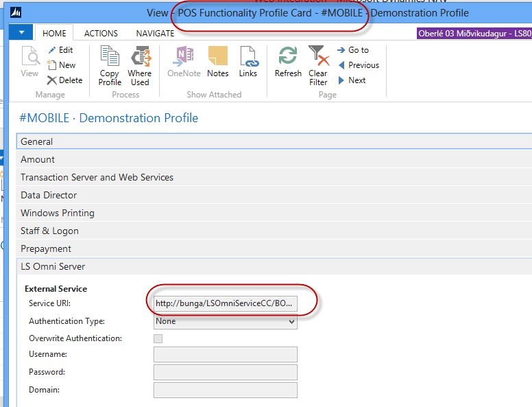Delete the profile with Delete button
532x407 pixels.
(x=64, y=80)
